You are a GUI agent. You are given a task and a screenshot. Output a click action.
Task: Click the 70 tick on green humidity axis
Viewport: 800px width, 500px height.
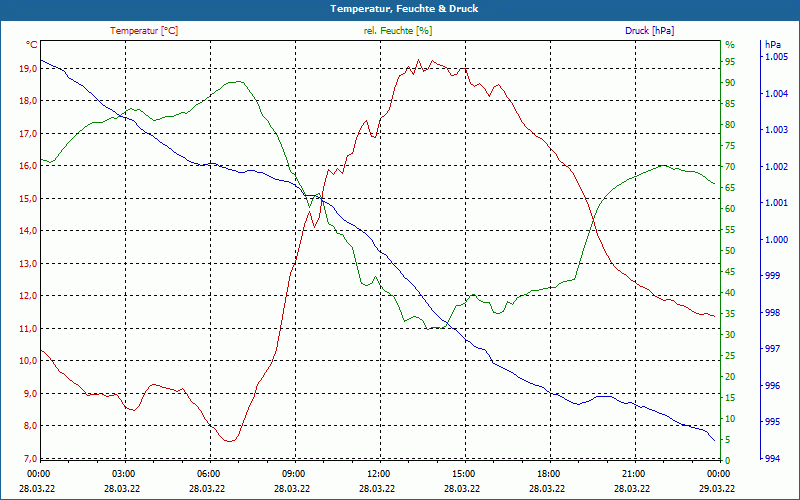[x=730, y=167]
